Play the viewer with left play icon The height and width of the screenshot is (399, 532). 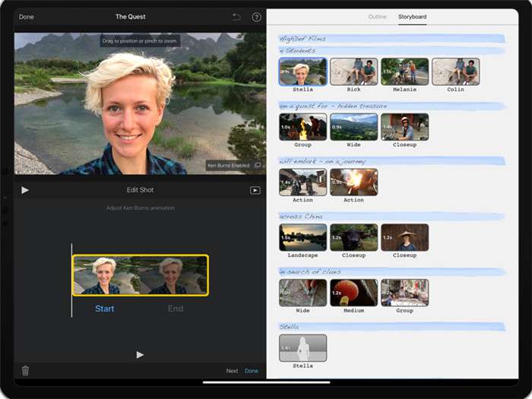click(x=25, y=190)
